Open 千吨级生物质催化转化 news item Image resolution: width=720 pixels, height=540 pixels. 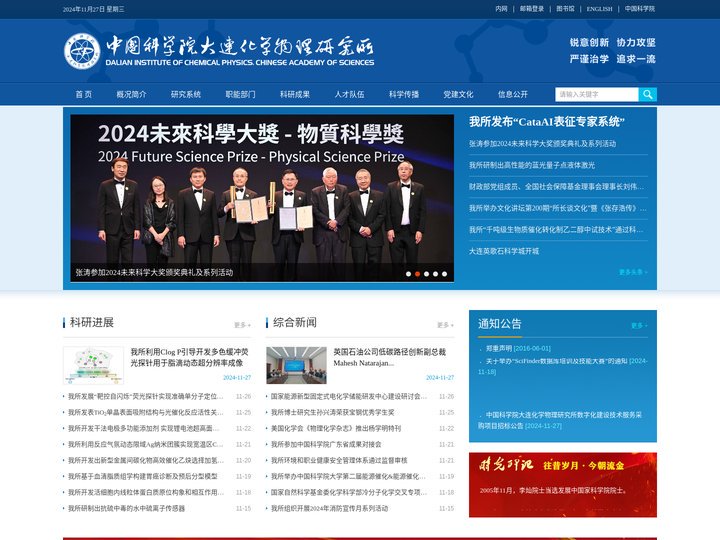[556, 230]
